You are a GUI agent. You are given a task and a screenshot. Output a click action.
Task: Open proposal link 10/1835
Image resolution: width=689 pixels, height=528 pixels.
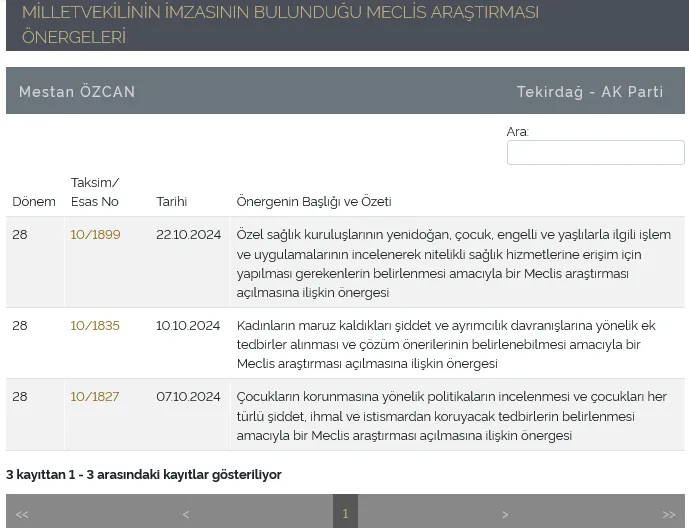[95, 326]
